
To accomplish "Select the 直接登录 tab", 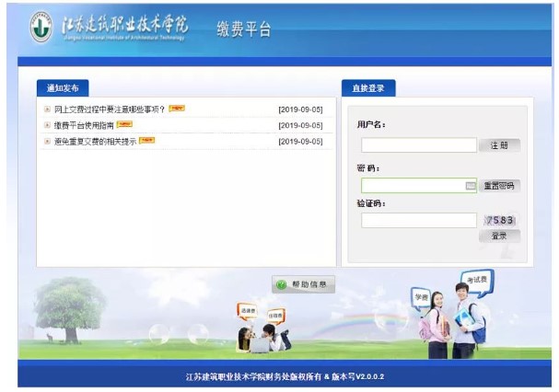I will coord(367,88).
